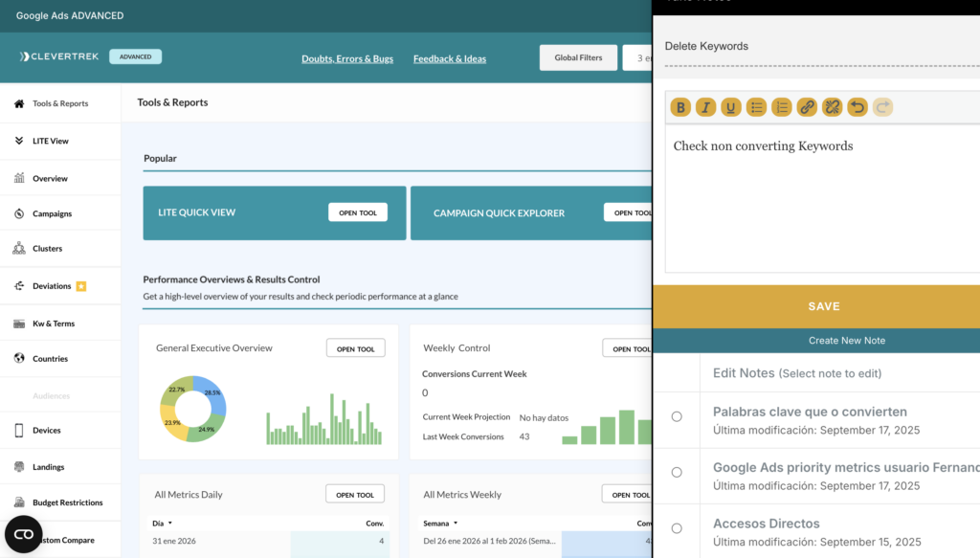Viewport: 980px width, 558px height.
Task: Insert a bulleted list in the note
Action: click(x=756, y=107)
